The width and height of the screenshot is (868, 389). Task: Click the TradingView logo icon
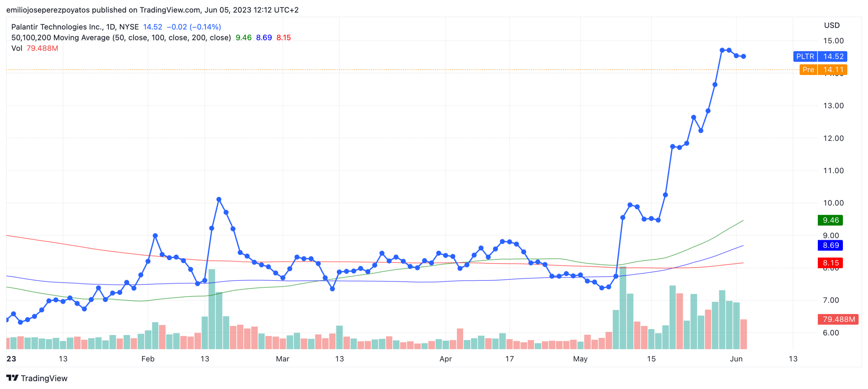click(12, 378)
